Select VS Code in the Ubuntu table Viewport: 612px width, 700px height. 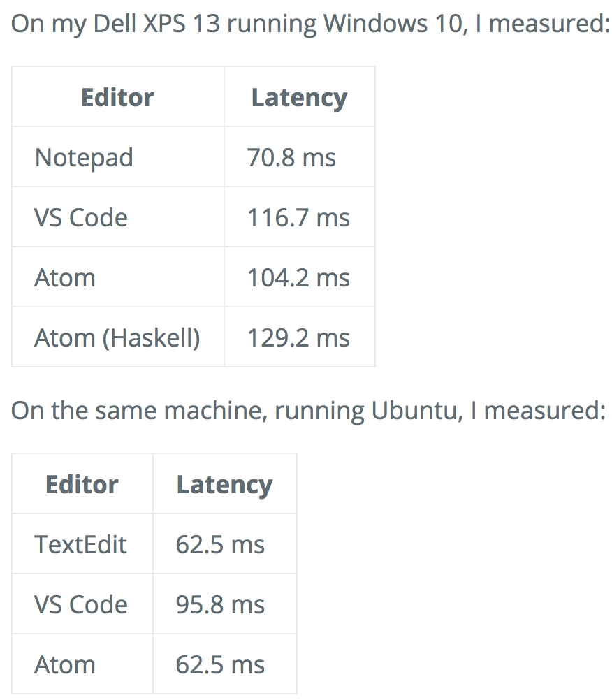[x=81, y=604]
